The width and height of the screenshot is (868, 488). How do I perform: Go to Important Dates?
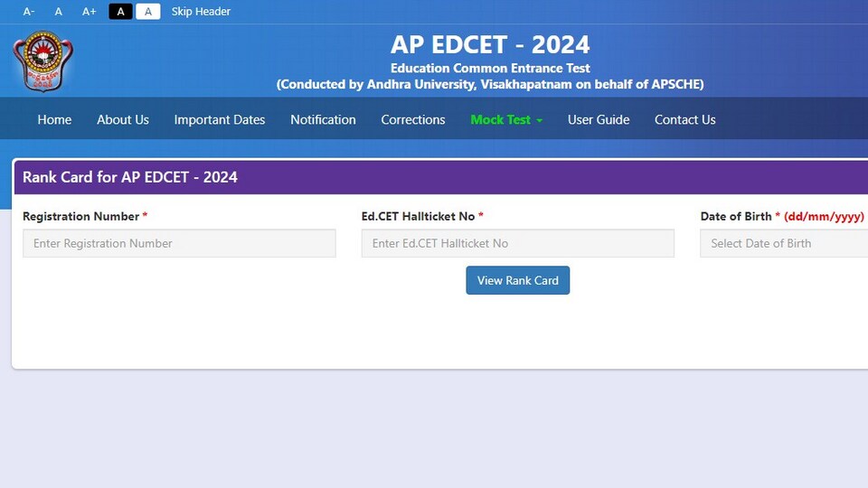[220, 119]
